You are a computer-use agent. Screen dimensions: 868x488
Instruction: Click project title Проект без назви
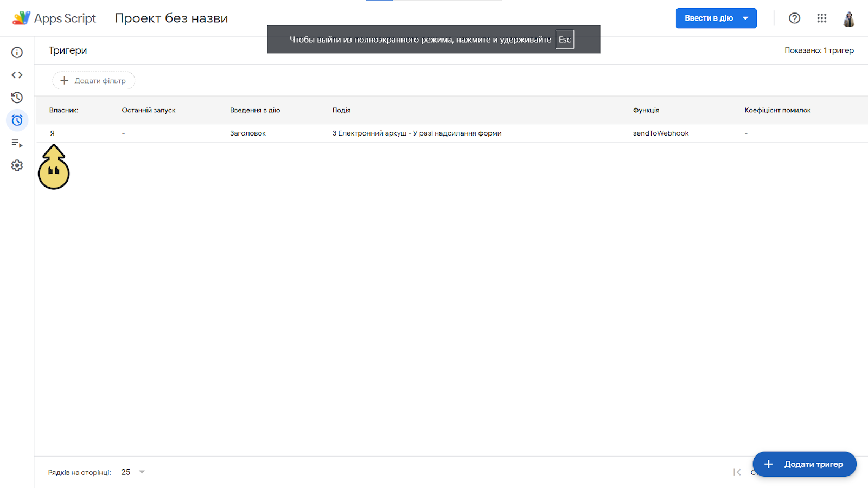coord(171,18)
